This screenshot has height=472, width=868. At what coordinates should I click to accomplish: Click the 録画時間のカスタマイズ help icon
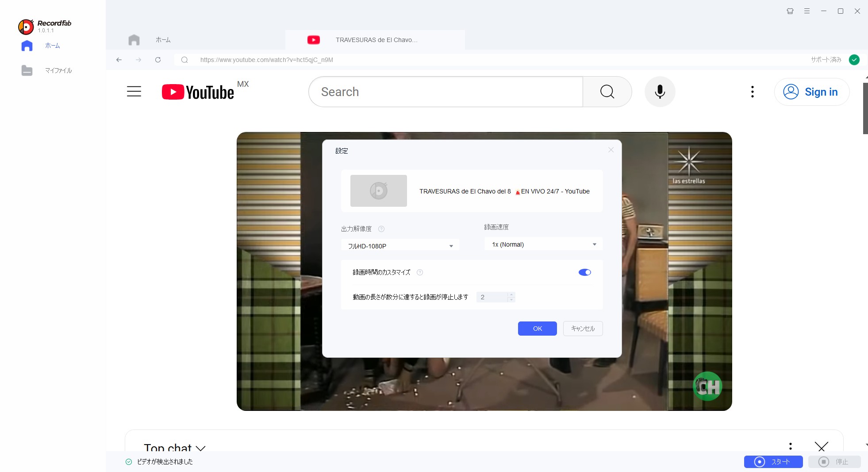[420, 272]
